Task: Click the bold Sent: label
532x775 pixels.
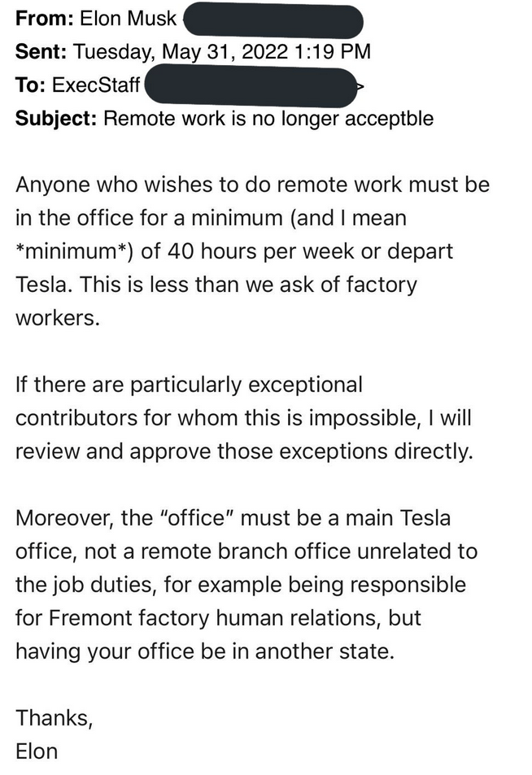Action: (41, 51)
